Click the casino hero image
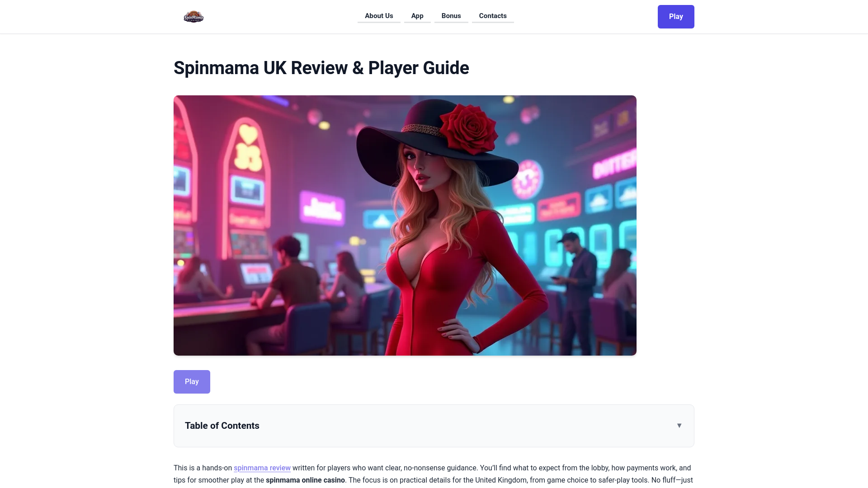The image size is (868, 488). [x=405, y=225]
